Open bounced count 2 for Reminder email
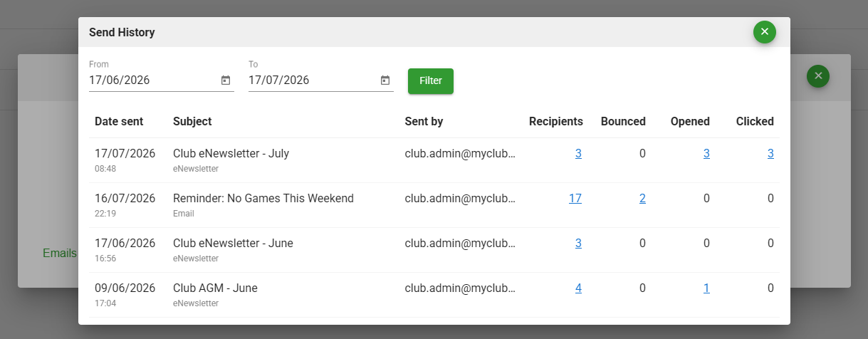This screenshot has width=868, height=339. (642, 198)
